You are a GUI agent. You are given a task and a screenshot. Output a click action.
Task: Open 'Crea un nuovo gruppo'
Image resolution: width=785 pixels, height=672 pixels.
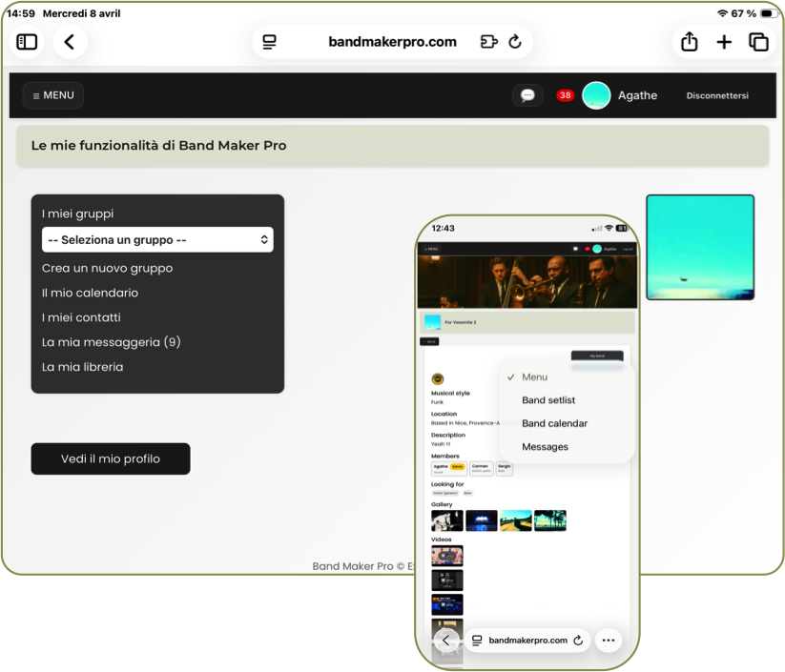click(107, 268)
